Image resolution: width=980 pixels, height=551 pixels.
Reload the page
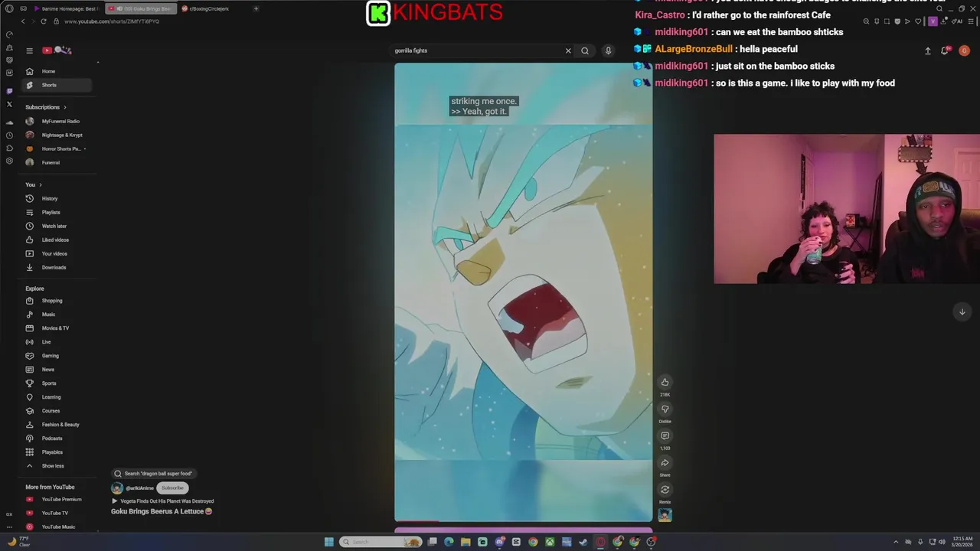pyautogui.click(x=43, y=21)
